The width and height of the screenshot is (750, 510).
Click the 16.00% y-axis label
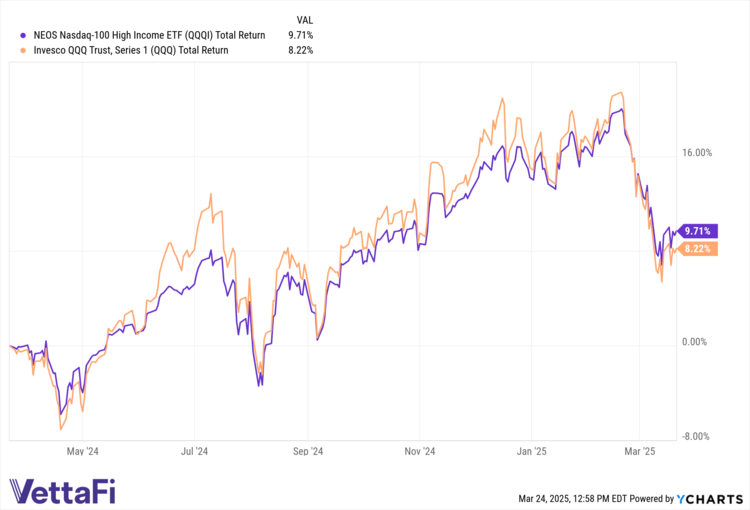pos(696,153)
